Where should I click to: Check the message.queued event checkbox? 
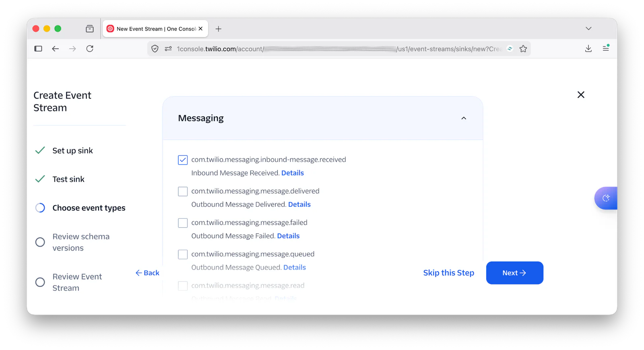click(183, 254)
